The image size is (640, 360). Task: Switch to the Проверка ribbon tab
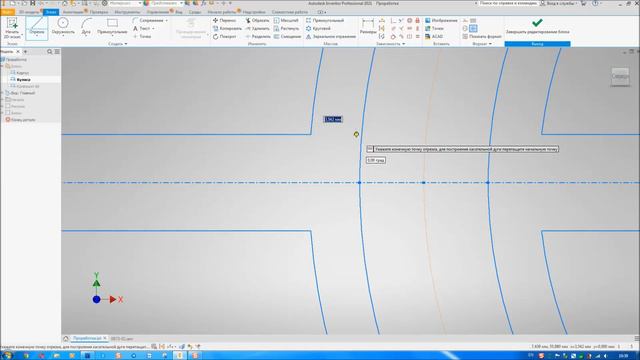click(99, 12)
